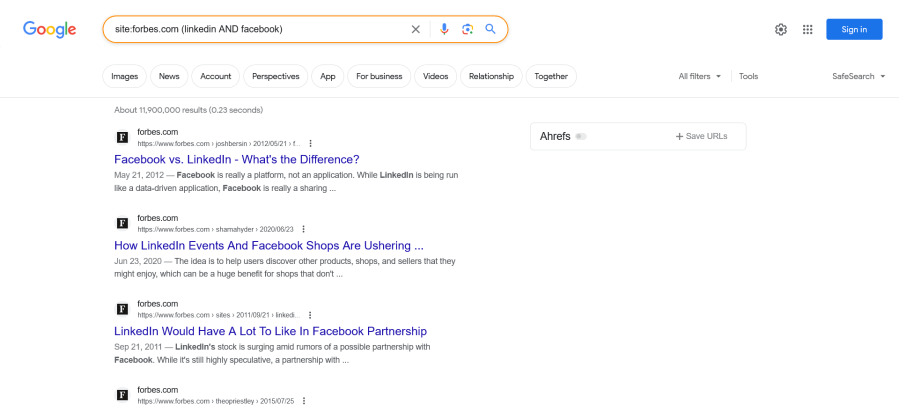Open the SafeSearch dropdown
This screenshot has height=411, width=899.
(x=859, y=76)
